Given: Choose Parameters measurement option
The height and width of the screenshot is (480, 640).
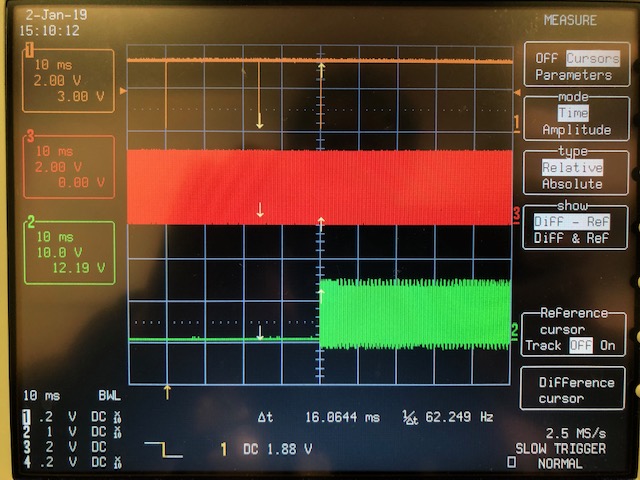Looking at the screenshot, I should tap(573, 75).
